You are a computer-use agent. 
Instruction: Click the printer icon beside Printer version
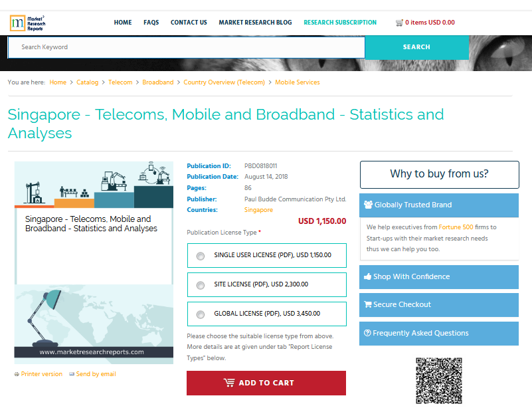point(17,375)
